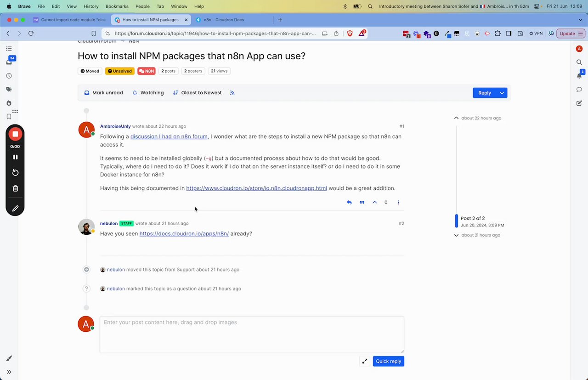Toggle the browser sidebar panel icon
Image resolution: width=588 pixels, height=380 pixels.
tap(509, 34)
